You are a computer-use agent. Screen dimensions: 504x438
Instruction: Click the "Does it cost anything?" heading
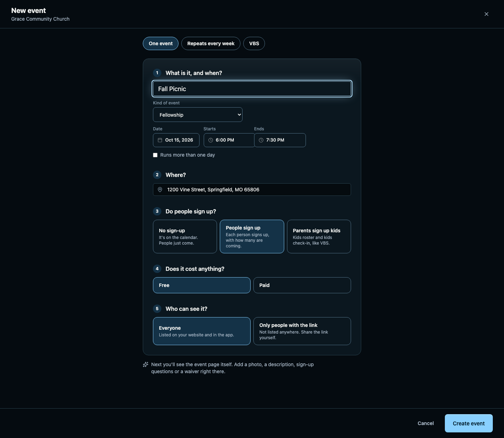point(195,269)
